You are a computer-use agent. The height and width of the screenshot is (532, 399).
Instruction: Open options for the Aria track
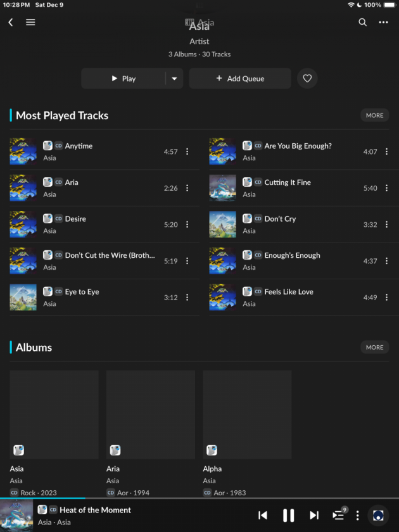[187, 188]
